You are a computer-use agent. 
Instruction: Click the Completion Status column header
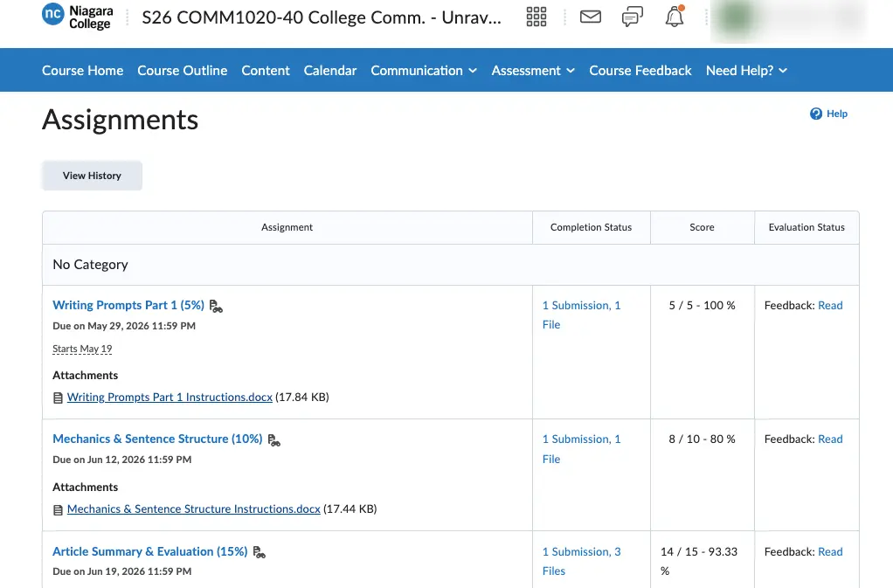tap(591, 227)
